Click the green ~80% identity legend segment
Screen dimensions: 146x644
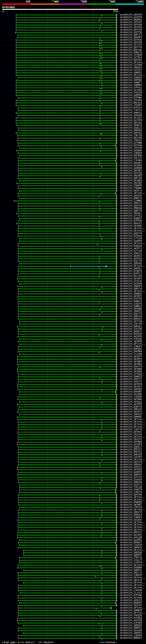pos(101,4)
